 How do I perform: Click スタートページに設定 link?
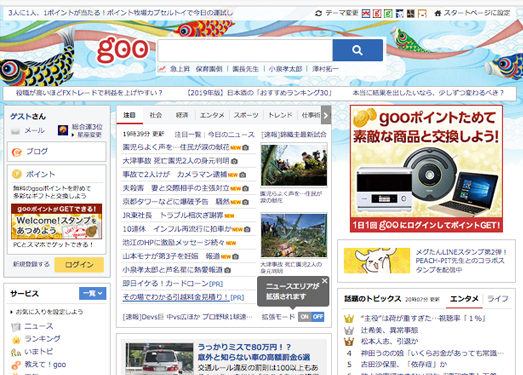click(x=477, y=13)
